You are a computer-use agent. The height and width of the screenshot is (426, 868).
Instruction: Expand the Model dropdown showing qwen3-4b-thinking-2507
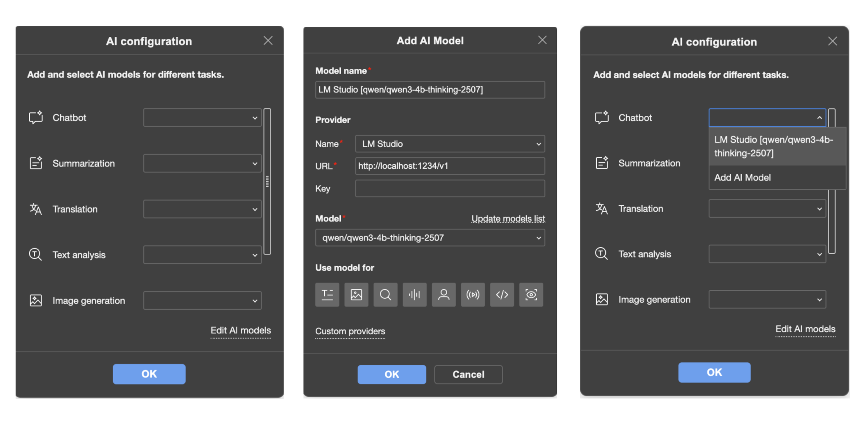pyautogui.click(x=430, y=238)
